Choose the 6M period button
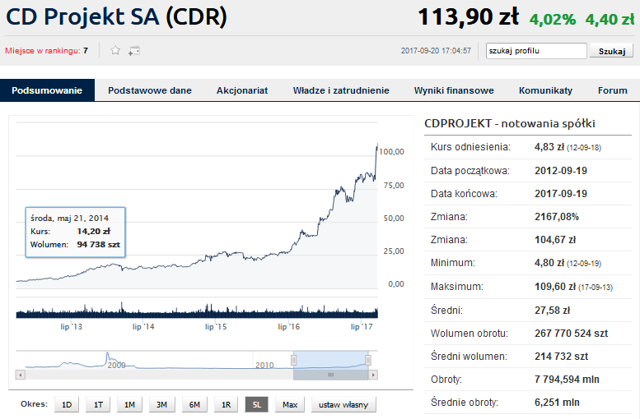 (x=194, y=404)
